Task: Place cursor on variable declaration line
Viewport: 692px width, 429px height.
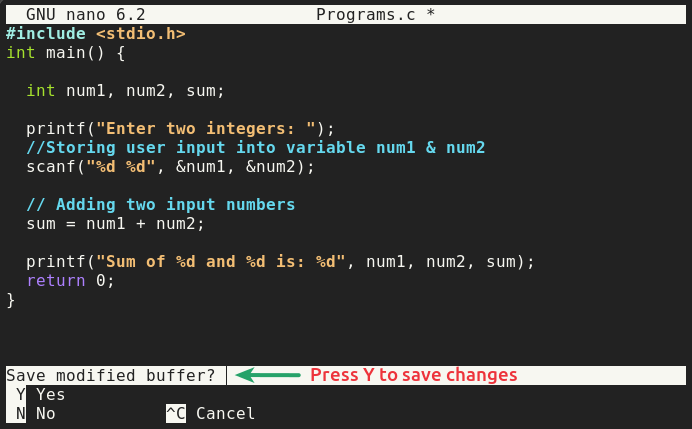Action: 125,91
